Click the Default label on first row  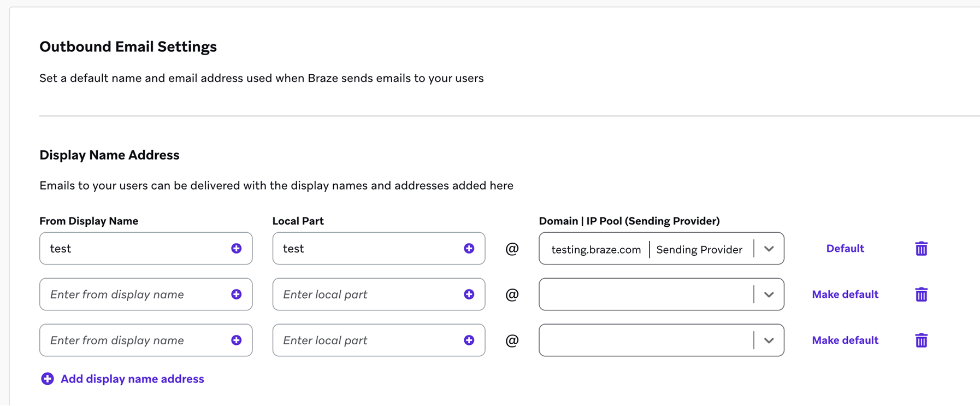click(845, 249)
